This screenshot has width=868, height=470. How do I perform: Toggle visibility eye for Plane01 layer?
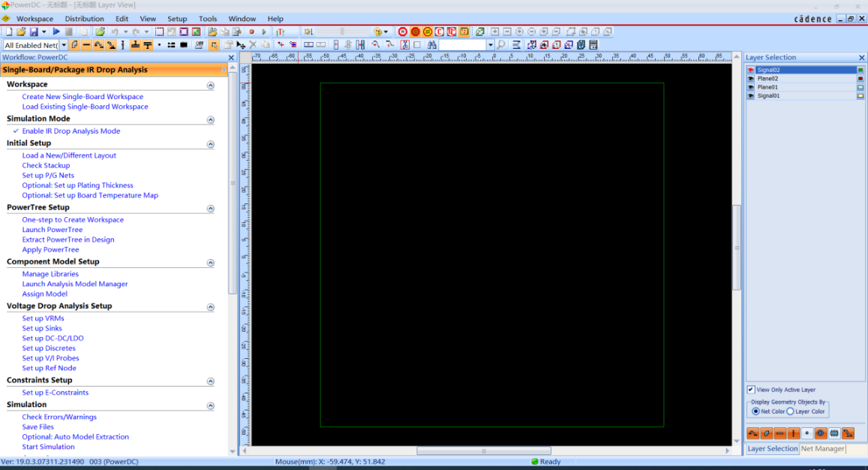pos(751,87)
